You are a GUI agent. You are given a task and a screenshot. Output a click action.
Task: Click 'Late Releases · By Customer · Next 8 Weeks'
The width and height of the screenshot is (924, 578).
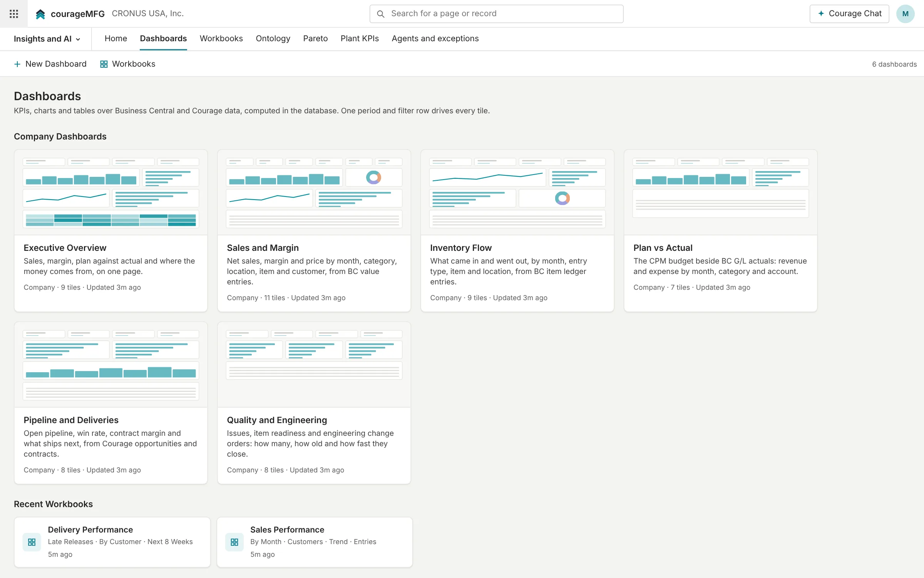[x=120, y=542]
